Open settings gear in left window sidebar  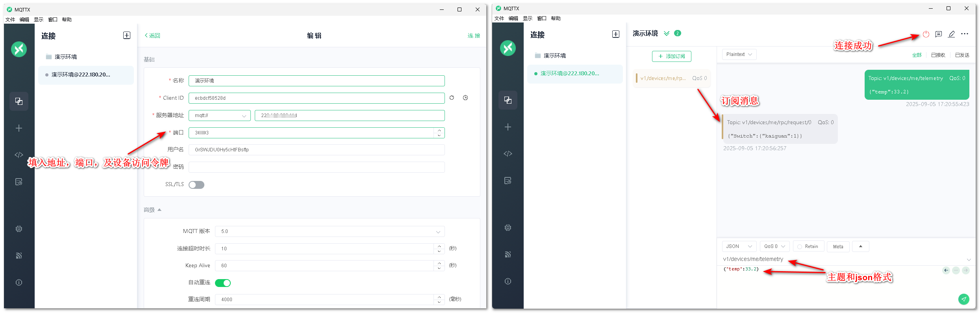(19, 229)
